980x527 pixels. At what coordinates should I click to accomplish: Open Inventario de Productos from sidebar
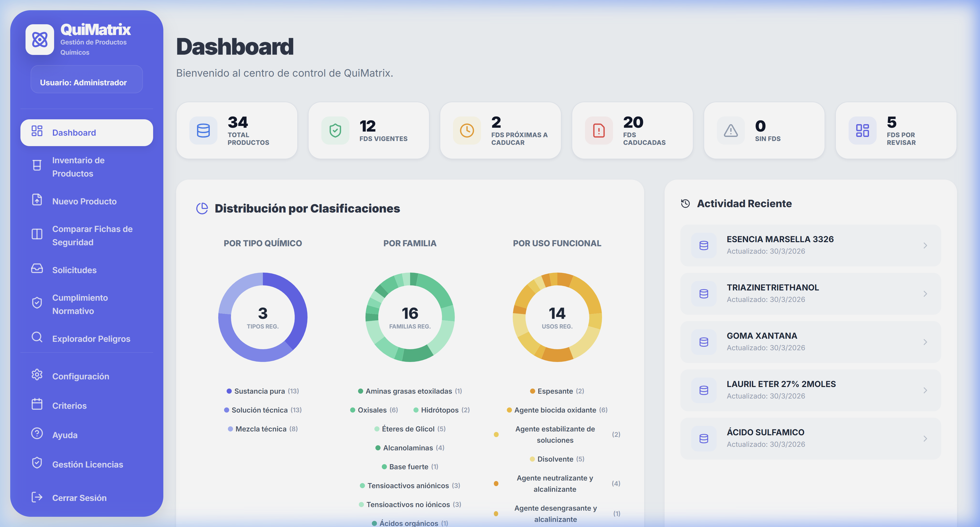click(78, 167)
